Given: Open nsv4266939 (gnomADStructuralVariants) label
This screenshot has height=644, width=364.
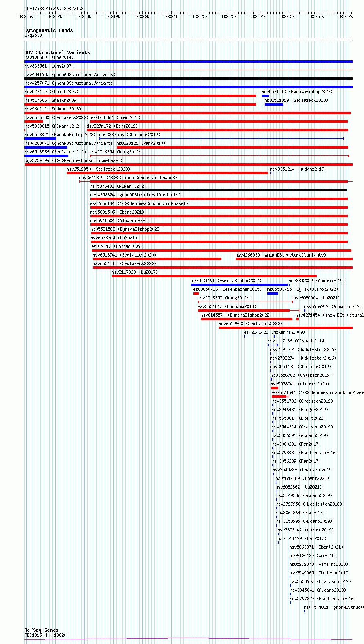Looking at the screenshot, I should click(x=281, y=255).
